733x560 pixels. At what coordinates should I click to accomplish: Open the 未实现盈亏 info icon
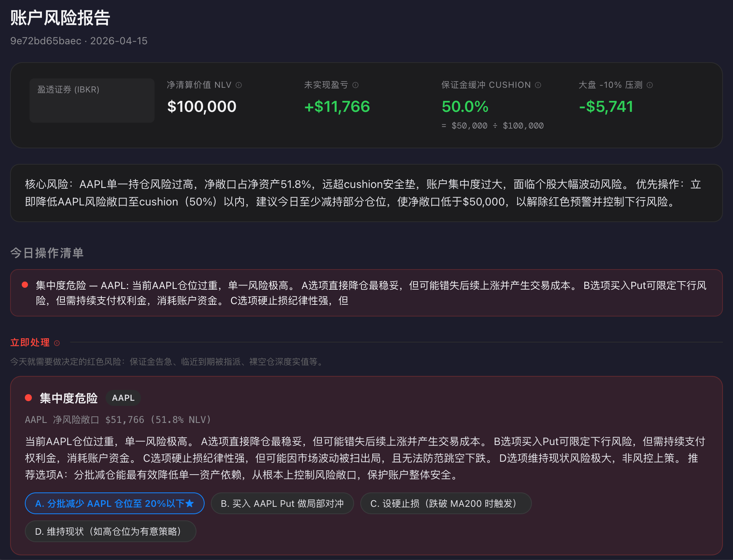tap(356, 85)
